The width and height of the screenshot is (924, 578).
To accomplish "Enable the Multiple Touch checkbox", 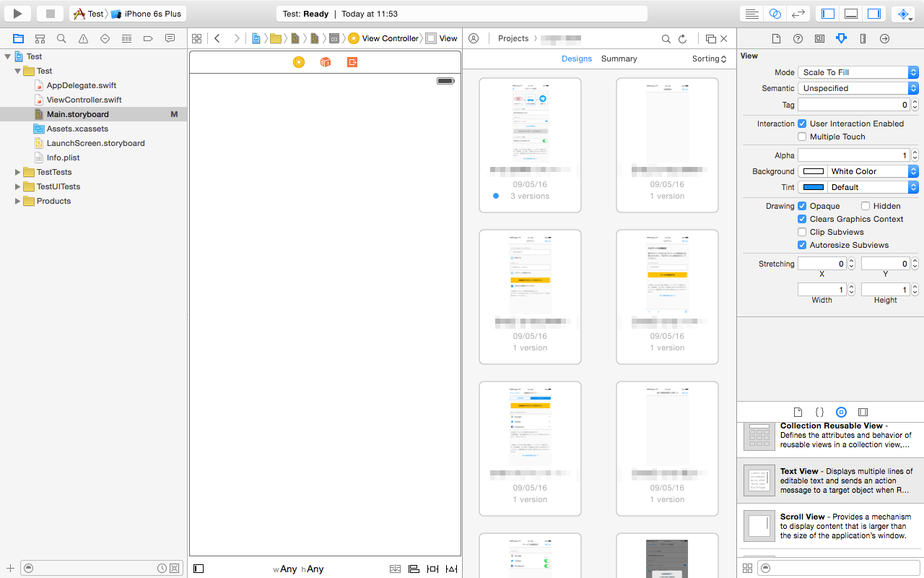I will tap(801, 137).
